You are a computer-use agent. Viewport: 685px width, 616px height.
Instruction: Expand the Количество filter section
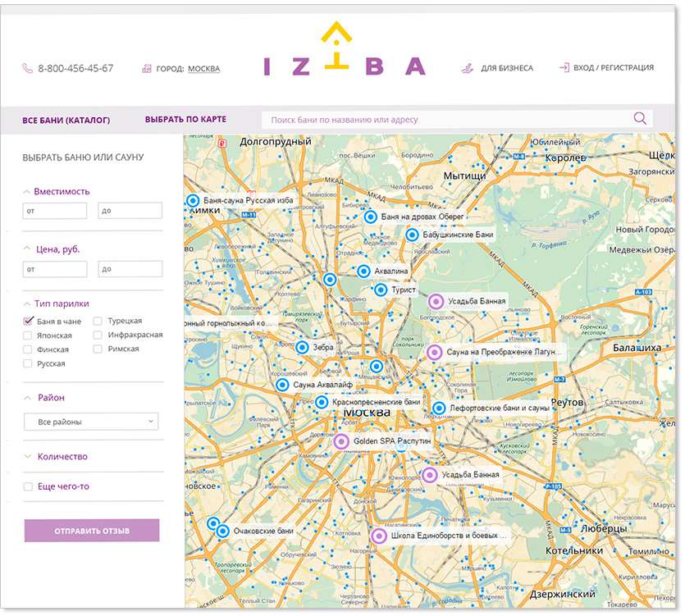point(28,457)
